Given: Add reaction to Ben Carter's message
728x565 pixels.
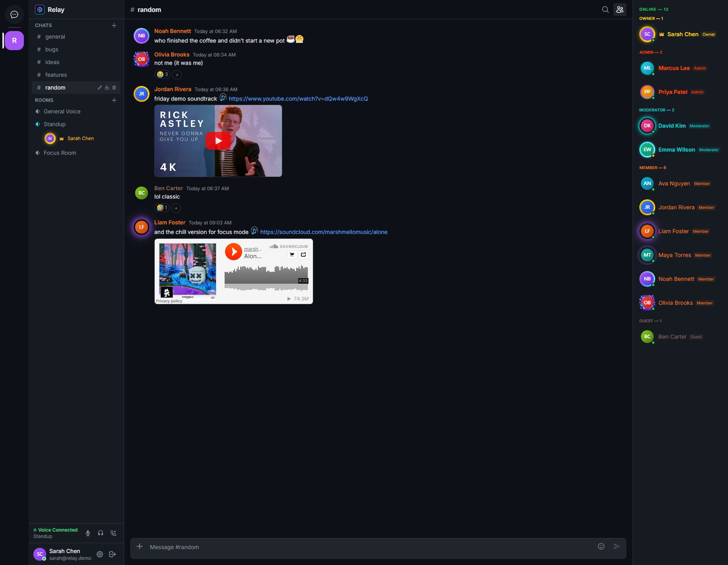Looking at the screenshot, I should click(x=176, y=208).
